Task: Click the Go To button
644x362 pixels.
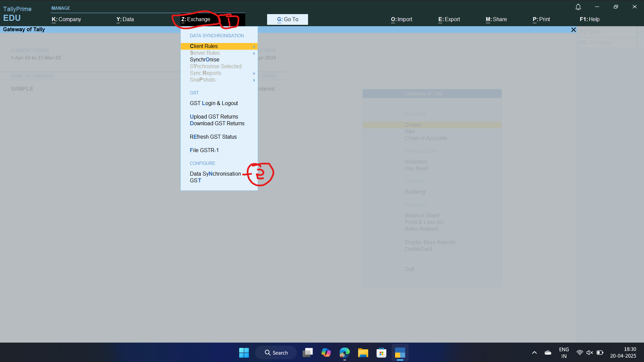Action: [x=287, y=19]
